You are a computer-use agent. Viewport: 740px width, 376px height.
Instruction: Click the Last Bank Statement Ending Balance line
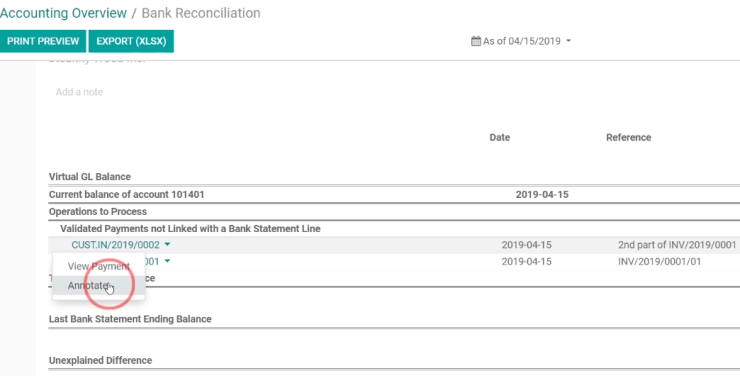130,319
